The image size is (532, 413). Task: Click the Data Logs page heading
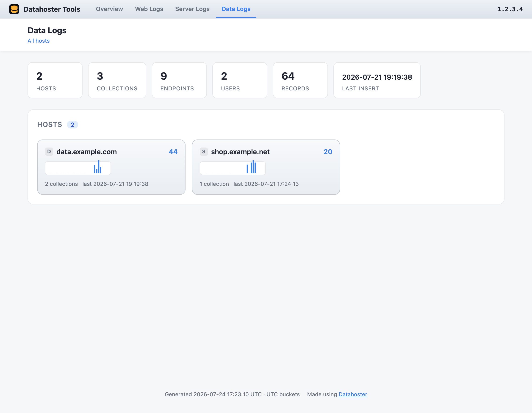coord(47,31)
